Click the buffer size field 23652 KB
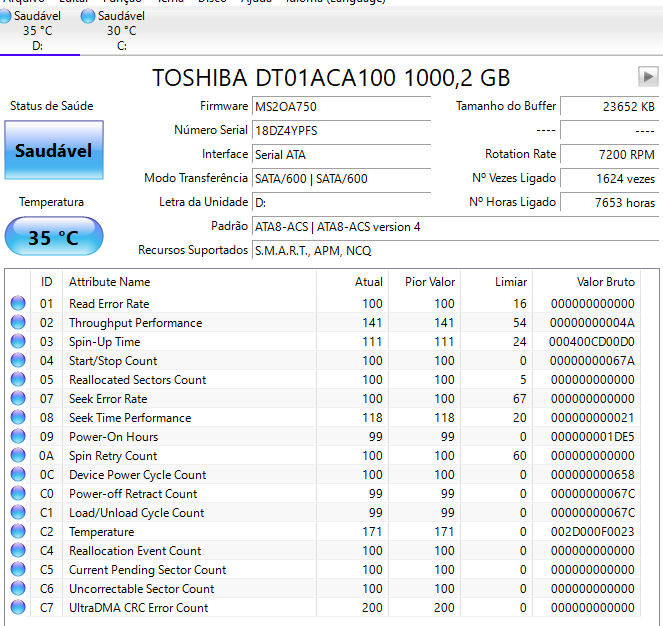 tap(610, 106)
